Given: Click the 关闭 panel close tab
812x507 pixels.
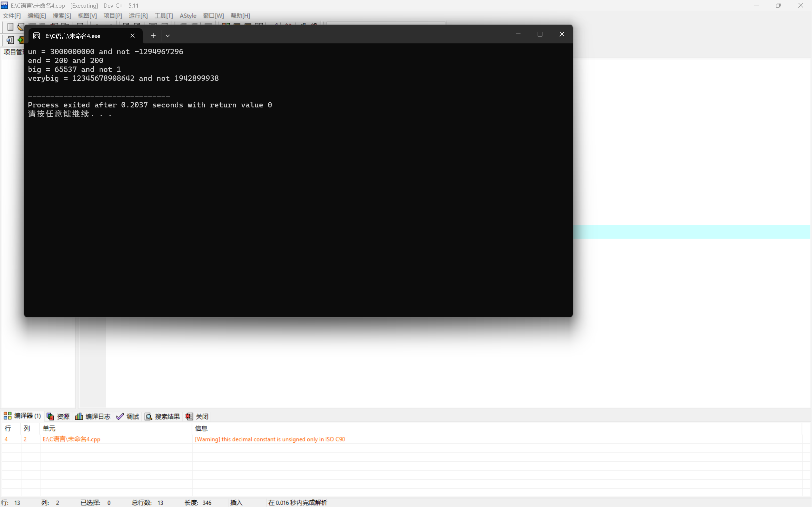Looking at the screenshot, I should point(197,416).
